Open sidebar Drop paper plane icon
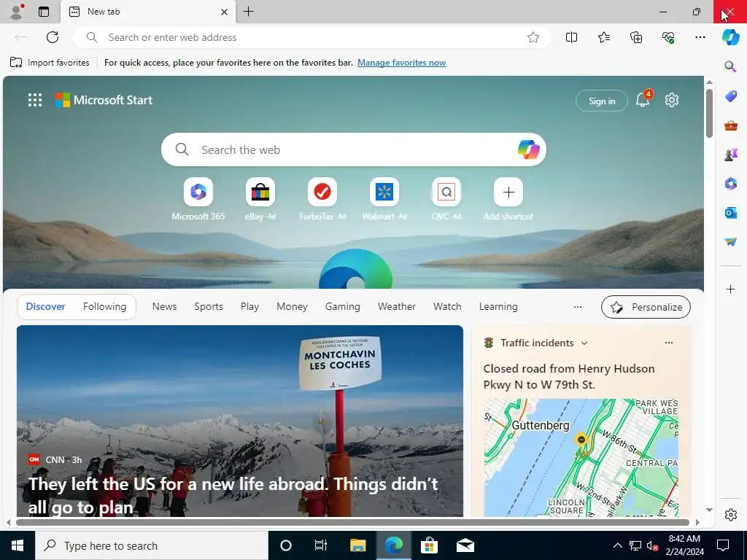 point(730,242)
